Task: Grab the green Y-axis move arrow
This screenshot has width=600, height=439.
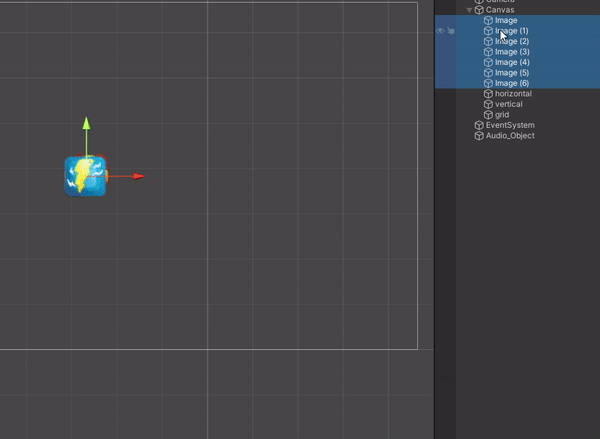Action: 86,123
